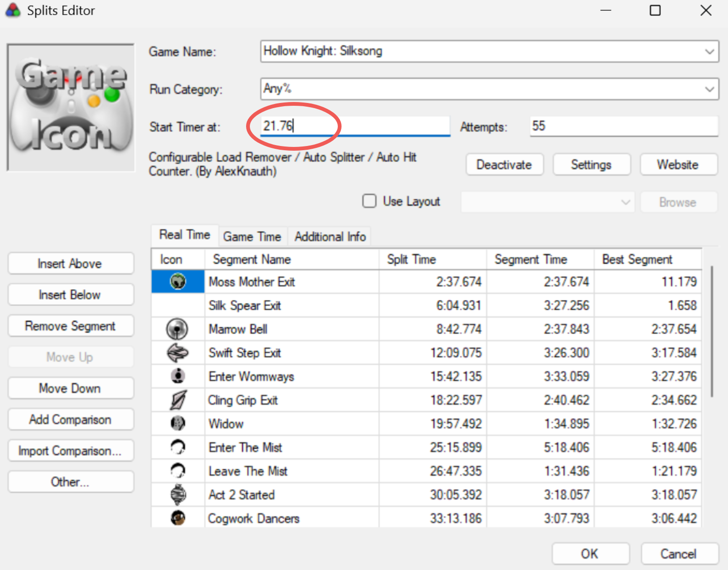Select the Marrow Bell segment icon
Viewport: 728px width, 570px height.
177,329
